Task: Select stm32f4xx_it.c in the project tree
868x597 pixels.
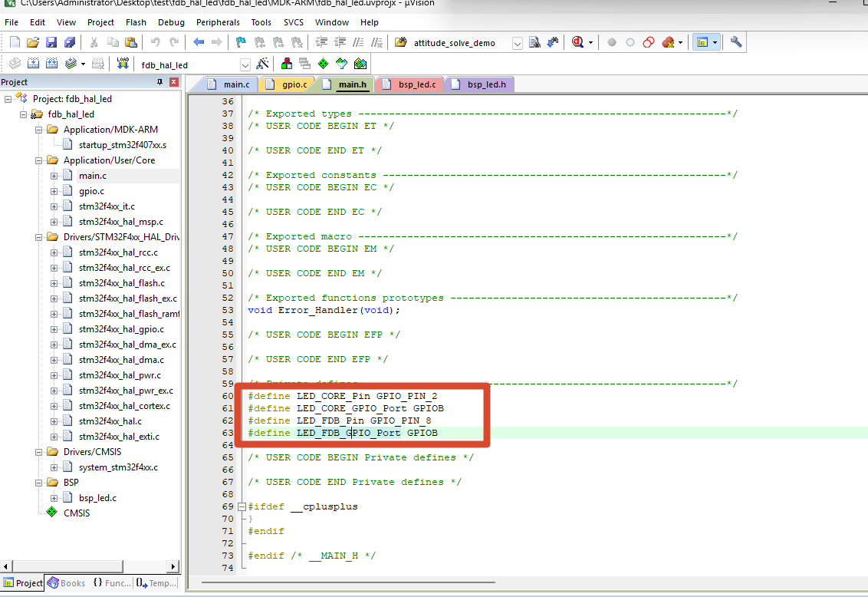Action: tap(107, 206)
